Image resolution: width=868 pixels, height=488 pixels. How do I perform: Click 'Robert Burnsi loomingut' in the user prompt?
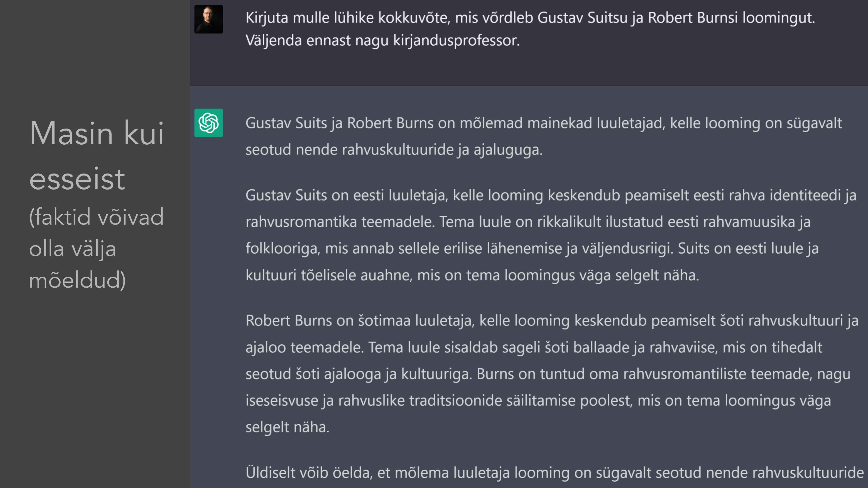(731, 18)
